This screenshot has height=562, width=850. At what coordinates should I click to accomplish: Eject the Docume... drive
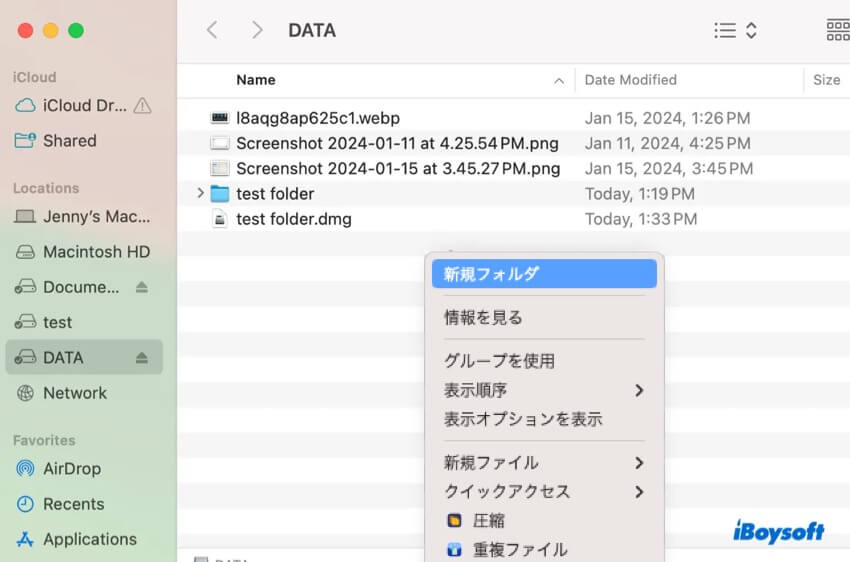tap(142, 287)
